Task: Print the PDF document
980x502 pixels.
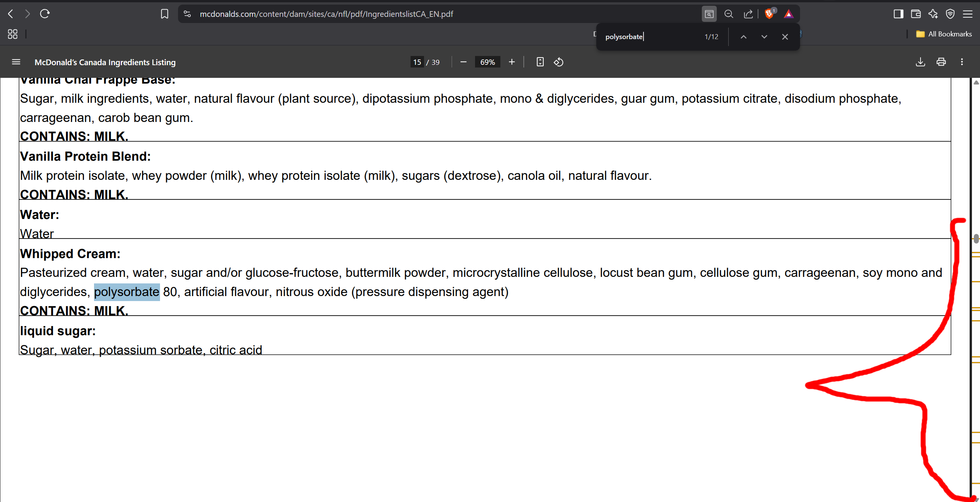Action: click(x=941, y=62)
